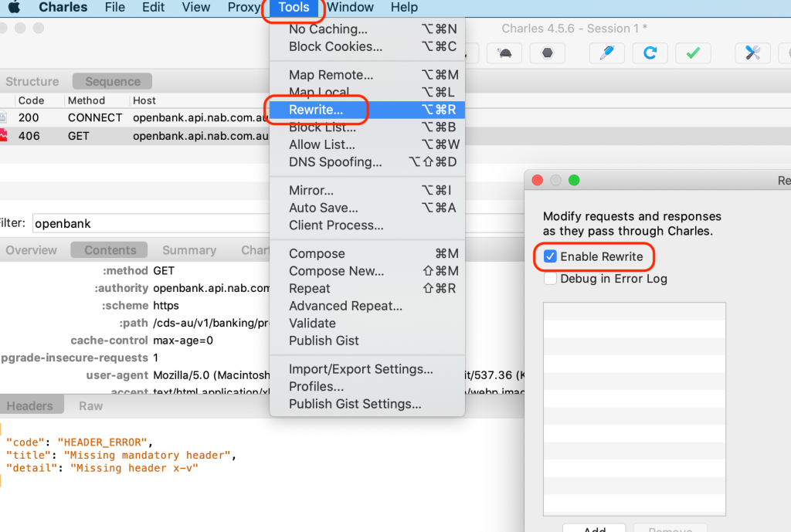The width and height of the screenshot is (791, 532).
Task: Select Repeat in Tools menu
Action: pyautogui.click(x=367, y=289)
